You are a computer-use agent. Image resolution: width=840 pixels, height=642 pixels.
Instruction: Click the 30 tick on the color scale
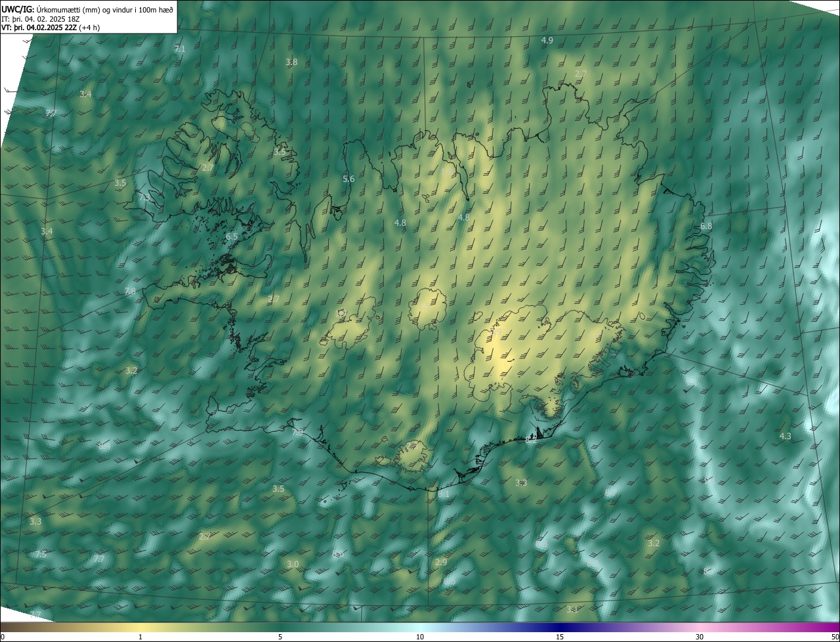click(x=700, y=637)
